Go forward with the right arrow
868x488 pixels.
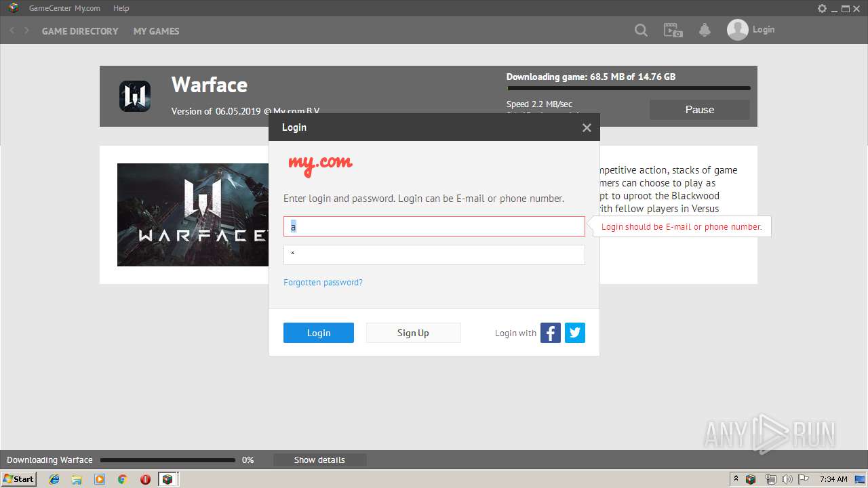coord(26,30)
